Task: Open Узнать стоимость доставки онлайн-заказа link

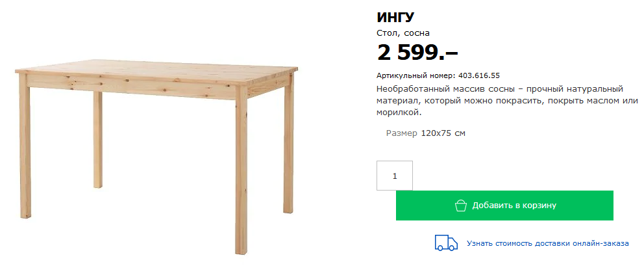Action: (x=547, y=243)
